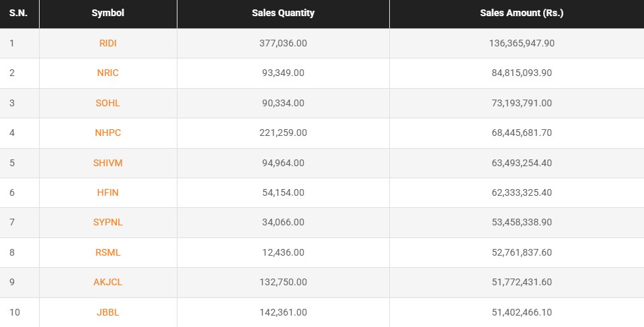
Task: Click the Symbol column header
Action: [108, 13]
